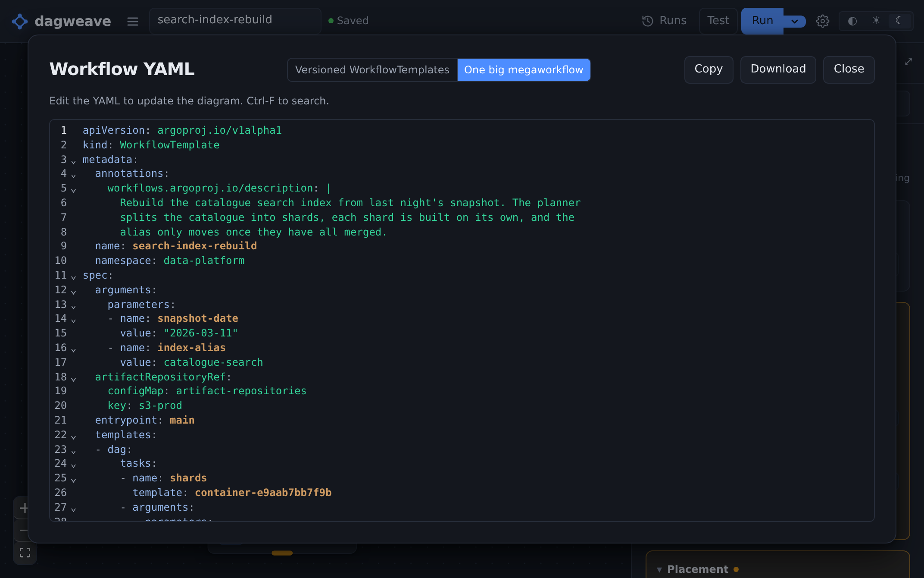924x578 pixels.
Task: Click the Test button
Action: [x=718, y=21]
